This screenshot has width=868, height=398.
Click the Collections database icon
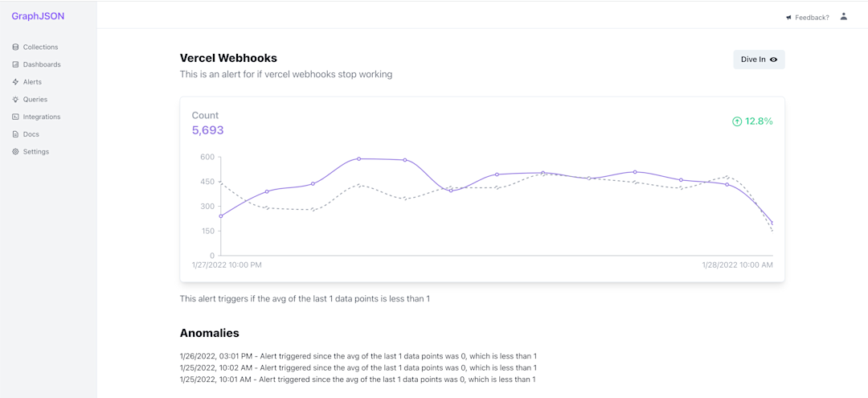[x=15, y=47]
